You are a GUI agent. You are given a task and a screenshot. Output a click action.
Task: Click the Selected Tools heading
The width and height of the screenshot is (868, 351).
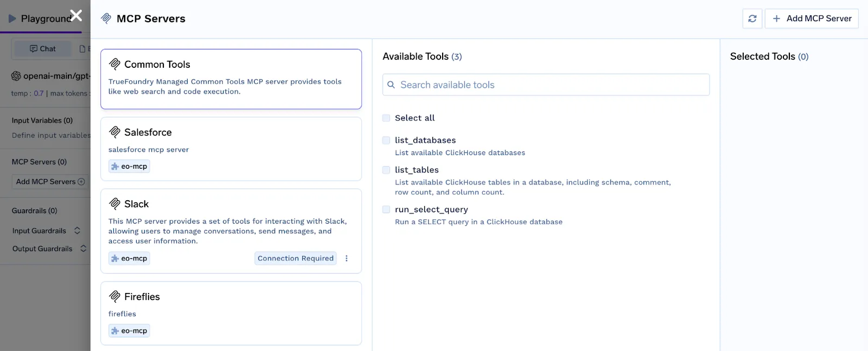[769, 56]
